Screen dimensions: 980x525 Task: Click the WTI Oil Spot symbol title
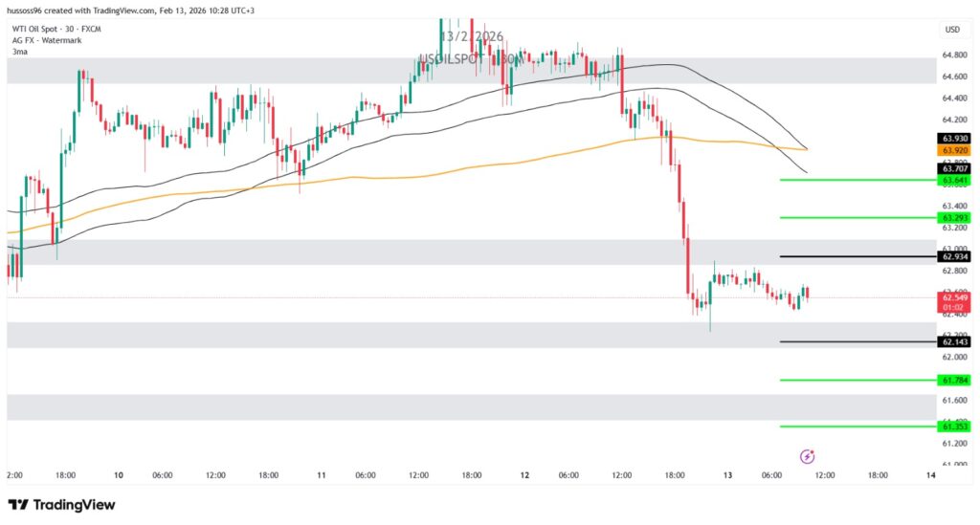56,29
